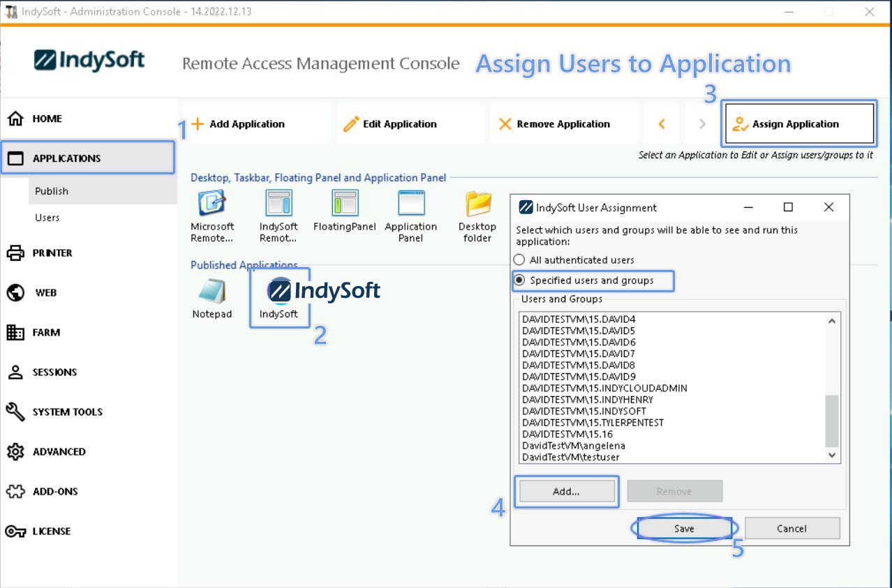Open the Users subsection
This screenshot has width=892, height=588.
point(47,218)
